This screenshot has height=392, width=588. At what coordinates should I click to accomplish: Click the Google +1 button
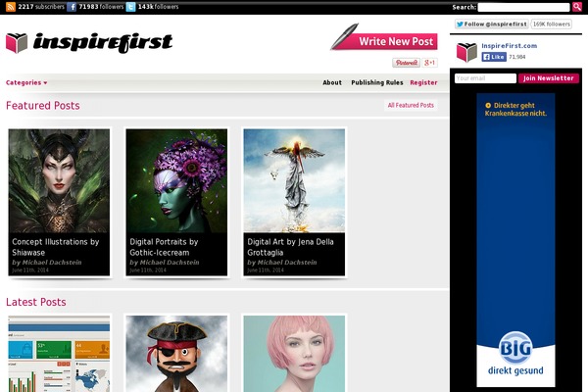pyautogui.click(x=430, y=63)
